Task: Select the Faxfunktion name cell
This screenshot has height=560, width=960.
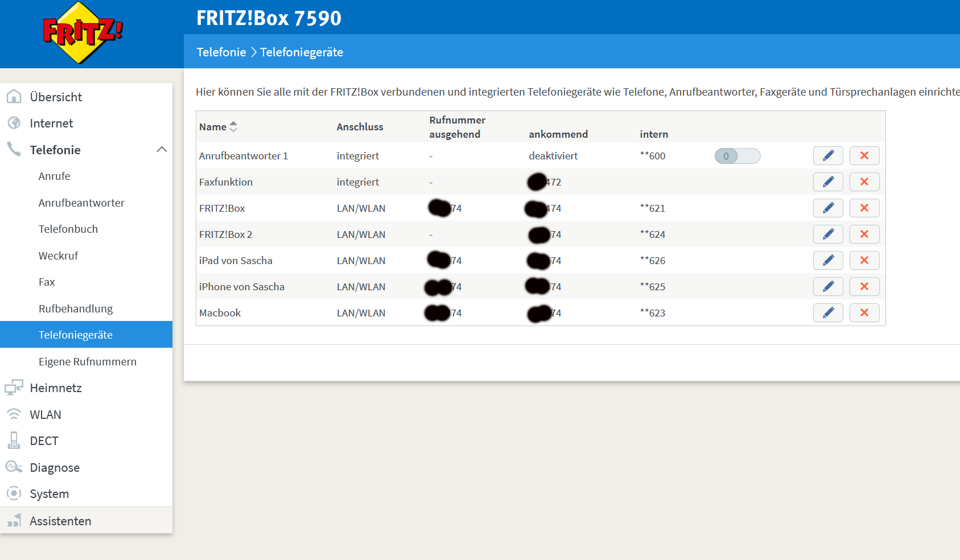Action: coord(226,182)
